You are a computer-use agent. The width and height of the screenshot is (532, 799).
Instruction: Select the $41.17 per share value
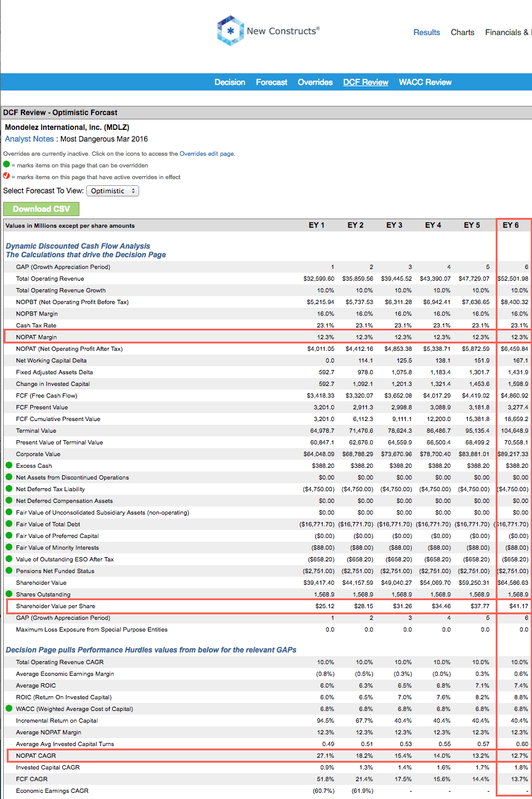point(518,606)
